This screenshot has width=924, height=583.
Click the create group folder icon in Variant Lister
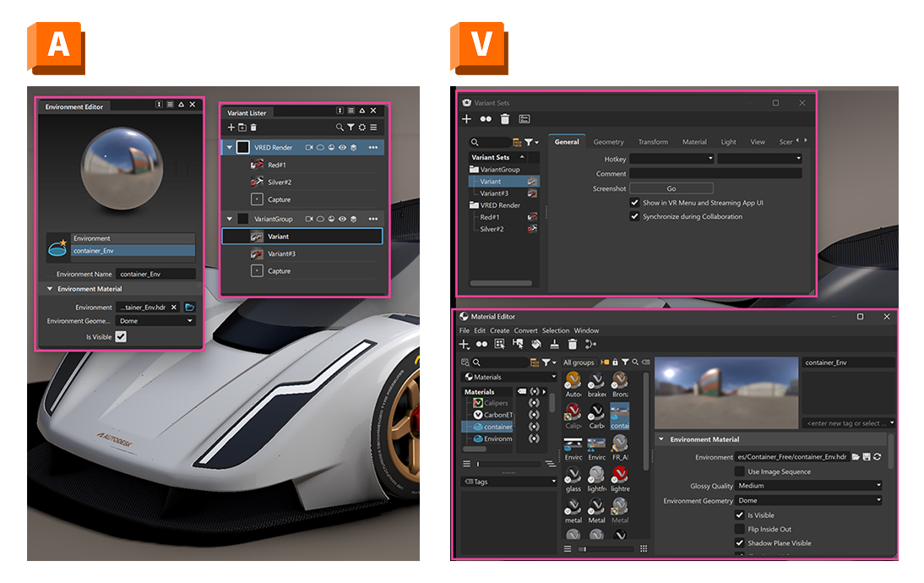[x=242, y=128]
